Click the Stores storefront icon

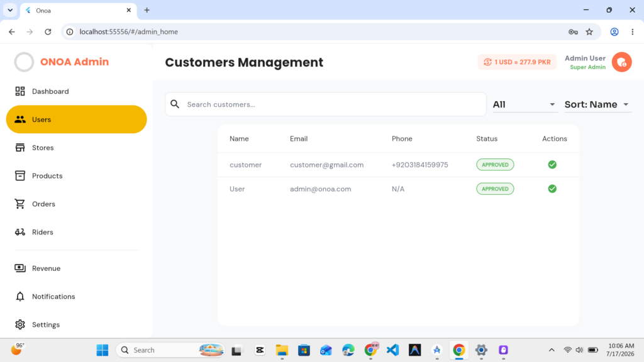point(19,148)
